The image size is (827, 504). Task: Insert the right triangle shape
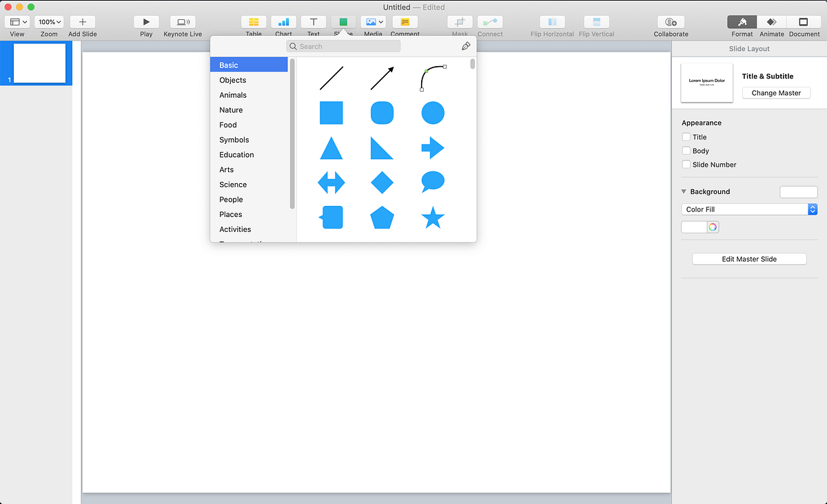point(382,148)
